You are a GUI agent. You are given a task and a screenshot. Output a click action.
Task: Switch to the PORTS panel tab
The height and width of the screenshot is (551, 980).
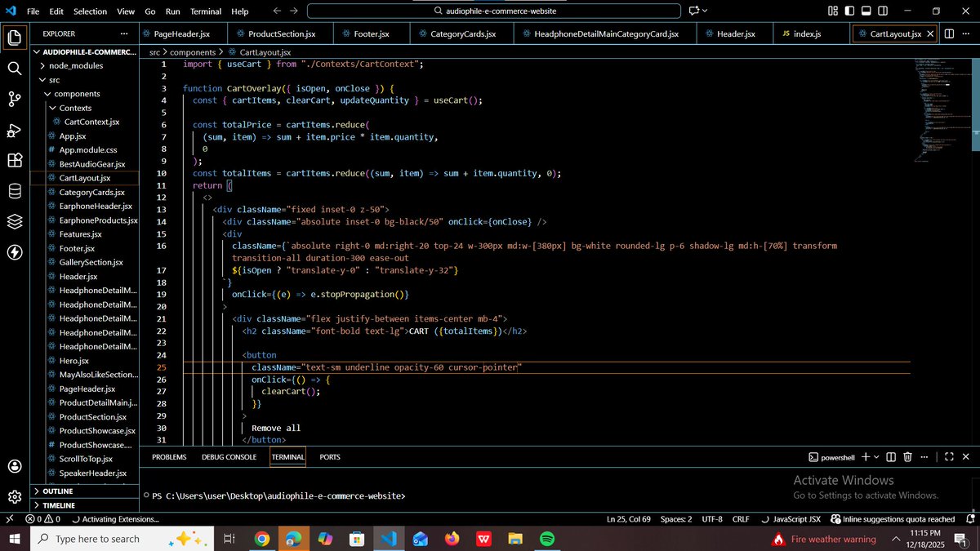330,457
